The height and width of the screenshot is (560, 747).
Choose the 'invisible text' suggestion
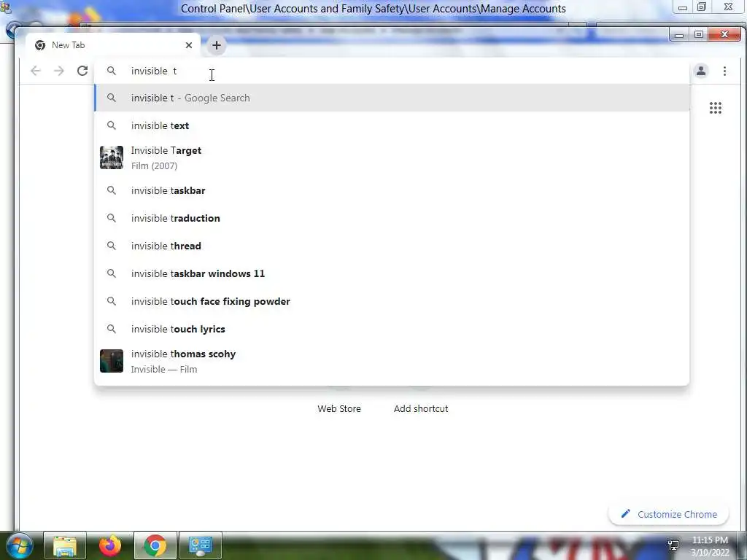click(x=392, y=125)
